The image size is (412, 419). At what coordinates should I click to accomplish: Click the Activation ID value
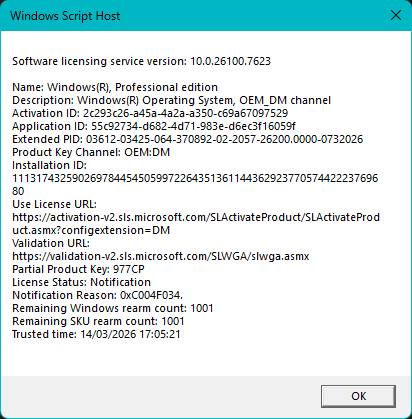(x=185, y=113)
